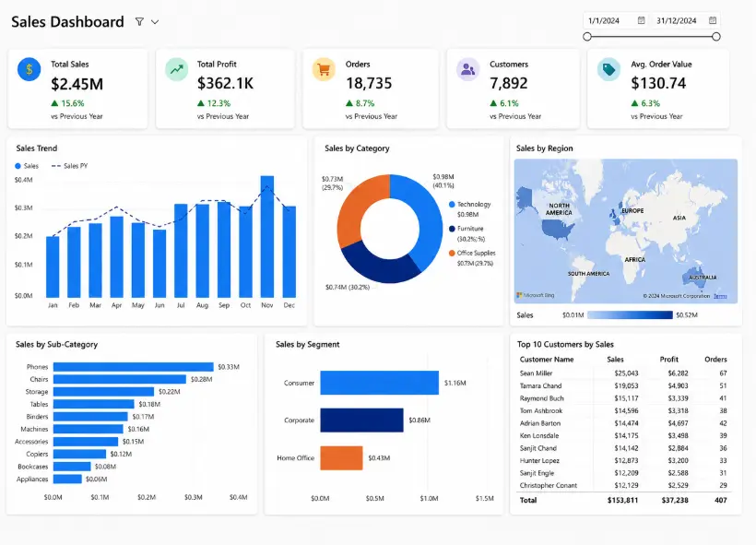
Task: Select the $362.1K Total Profit value
Action: click(225, 83)
